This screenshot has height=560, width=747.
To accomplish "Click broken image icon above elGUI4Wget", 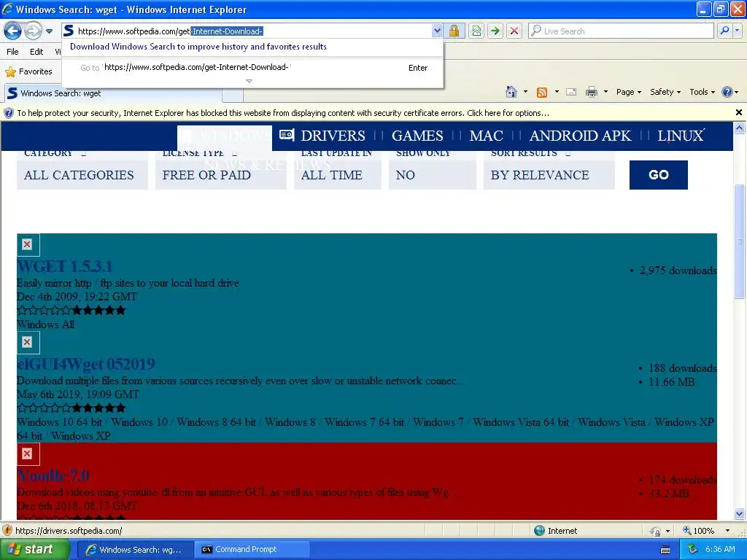I will click(x=28, y=343).
